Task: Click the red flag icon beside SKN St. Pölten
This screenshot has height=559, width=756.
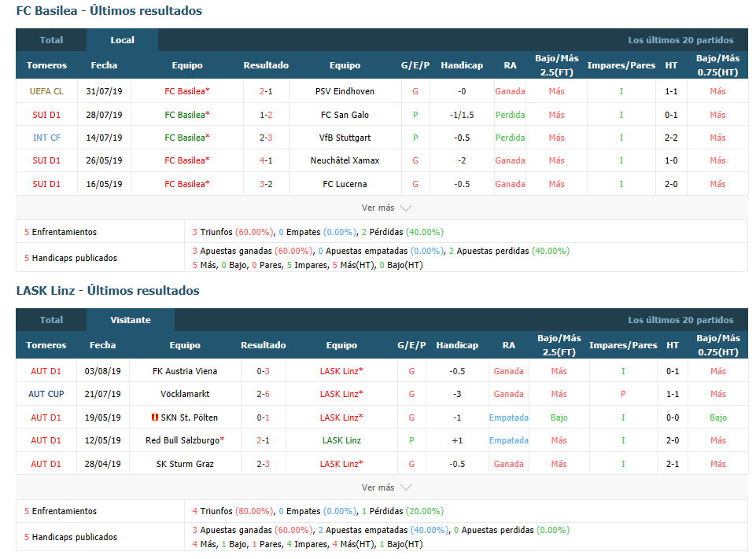Action: coord(155,417)
